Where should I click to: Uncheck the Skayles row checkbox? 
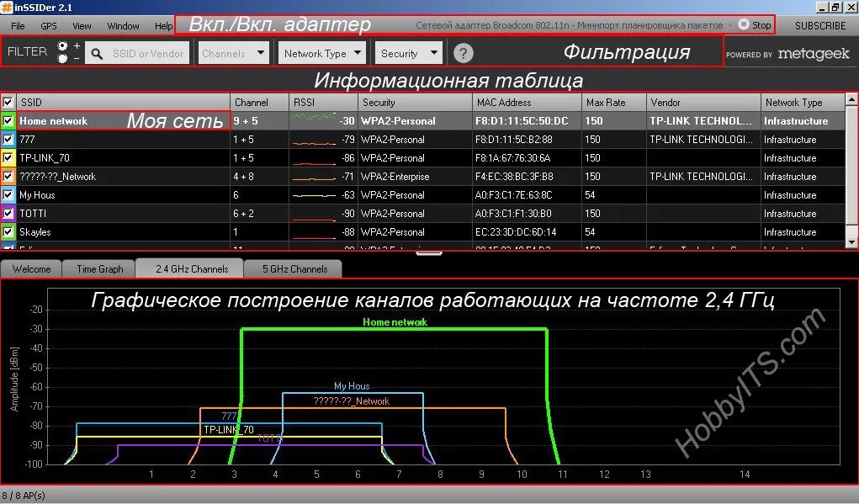pos(8,232)
